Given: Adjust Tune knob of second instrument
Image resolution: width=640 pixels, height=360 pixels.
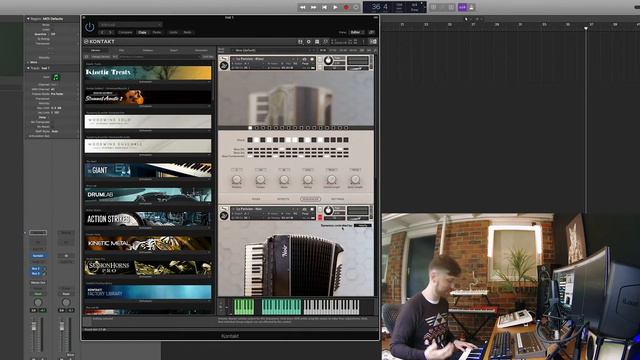Looking at the screenshot, I should [328, 211].
